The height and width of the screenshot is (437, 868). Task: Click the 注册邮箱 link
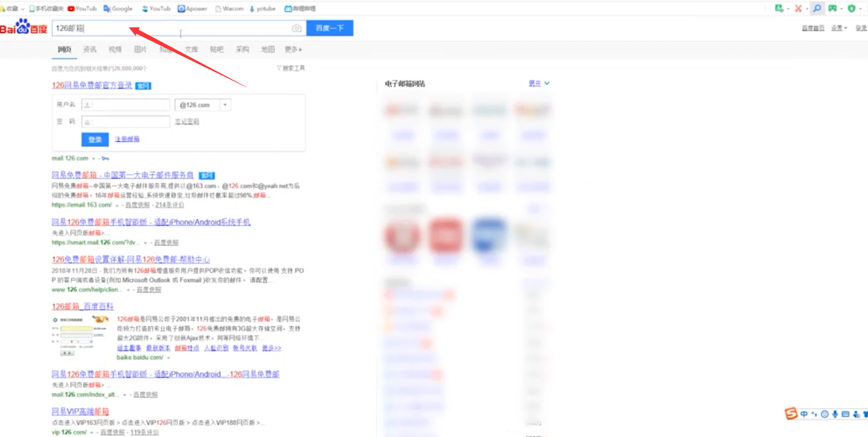point(127,140)
